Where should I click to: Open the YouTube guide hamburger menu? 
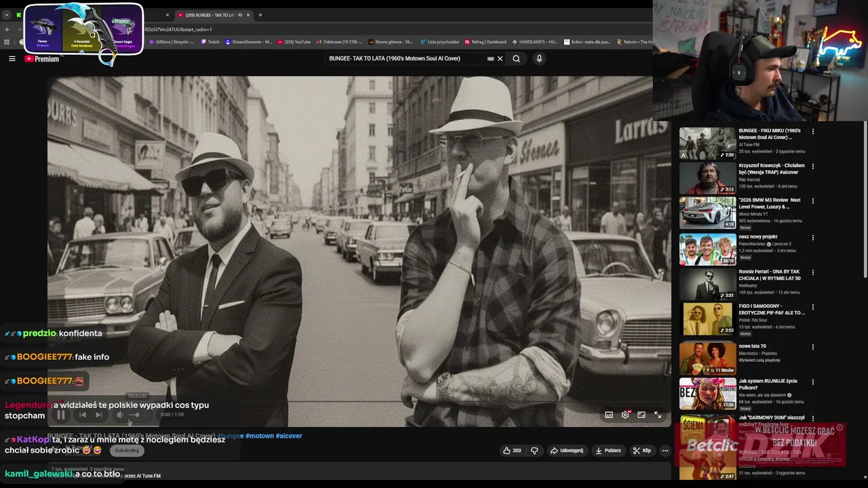coord(12,59)
